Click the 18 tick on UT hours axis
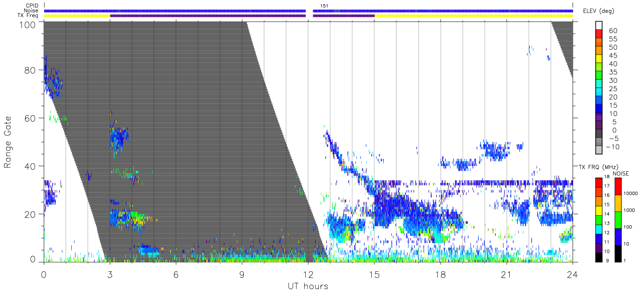 click(x=441, y=274)
